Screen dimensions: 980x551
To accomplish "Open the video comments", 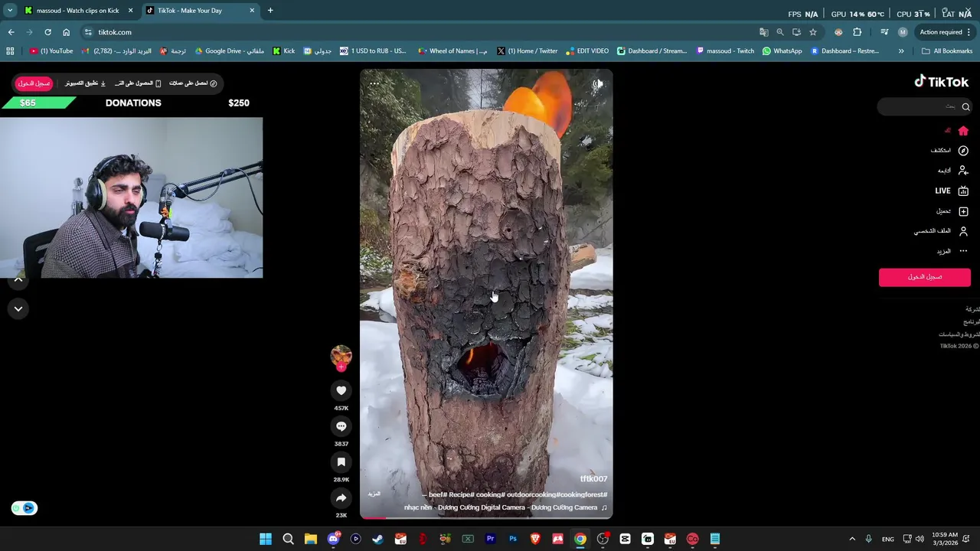I will point(341,426).
